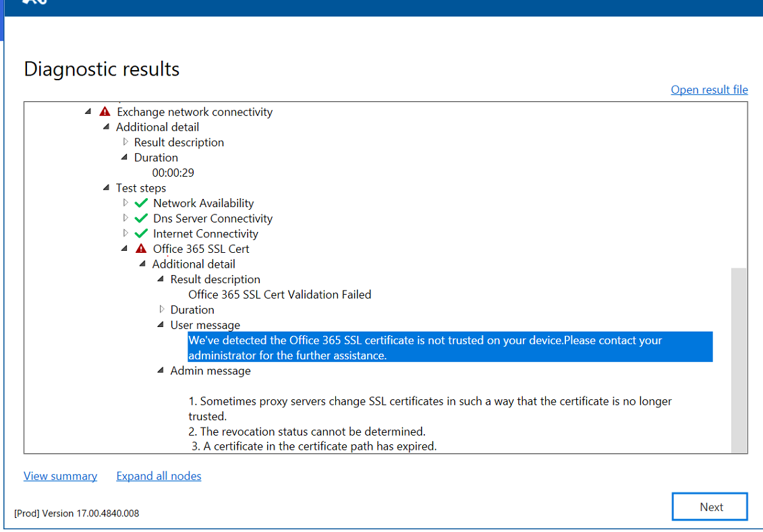
Task: Select the Office 365 SSL Cert label
Action: pos(201,249)
